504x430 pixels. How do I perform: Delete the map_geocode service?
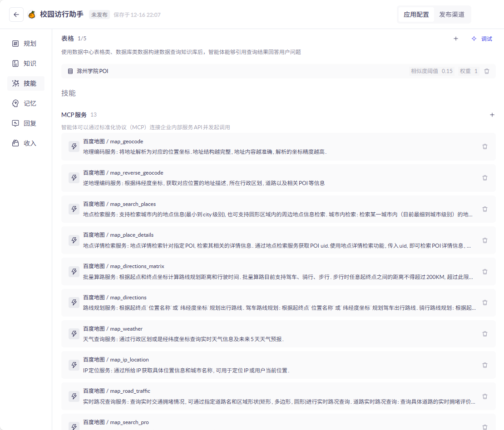(x=485, y=147)
